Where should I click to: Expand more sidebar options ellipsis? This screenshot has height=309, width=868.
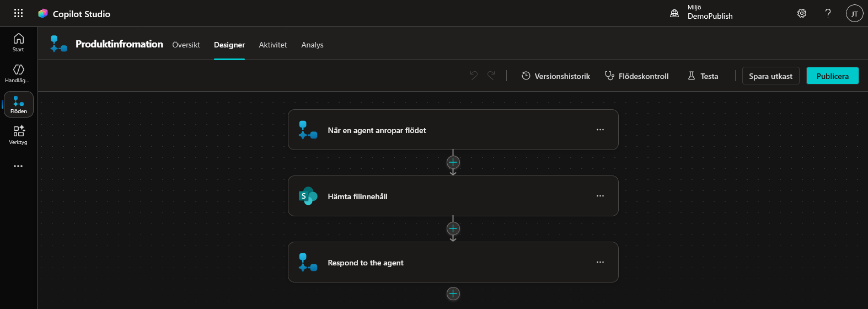pos(18,166)
